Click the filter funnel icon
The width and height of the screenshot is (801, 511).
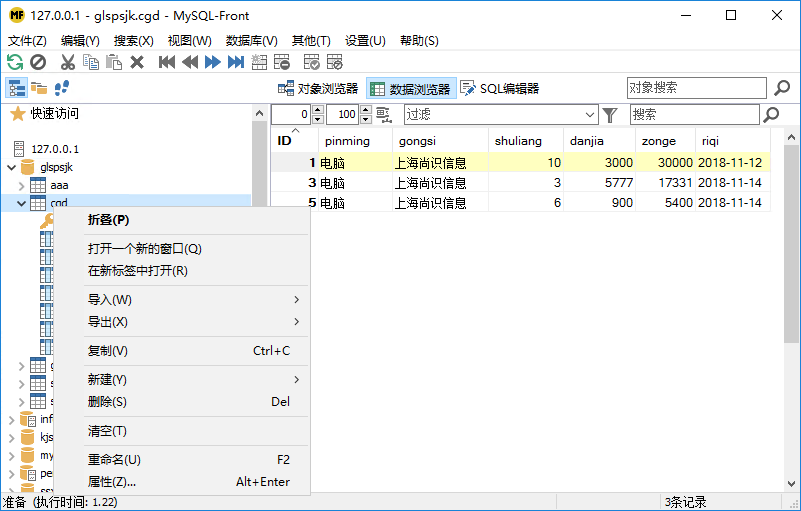point(609,115)
